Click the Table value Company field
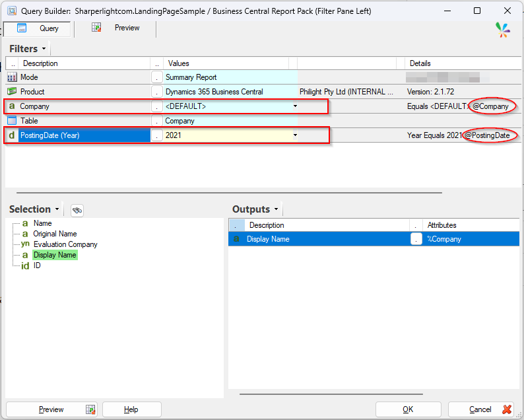The width and height of the screenshot is (524, 420). [x=230, y=121]
